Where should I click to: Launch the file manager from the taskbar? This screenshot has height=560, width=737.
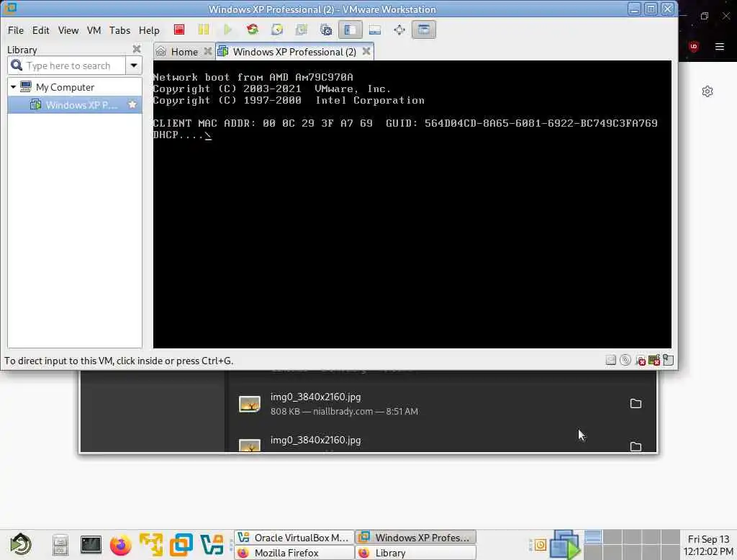click(60, 545)
